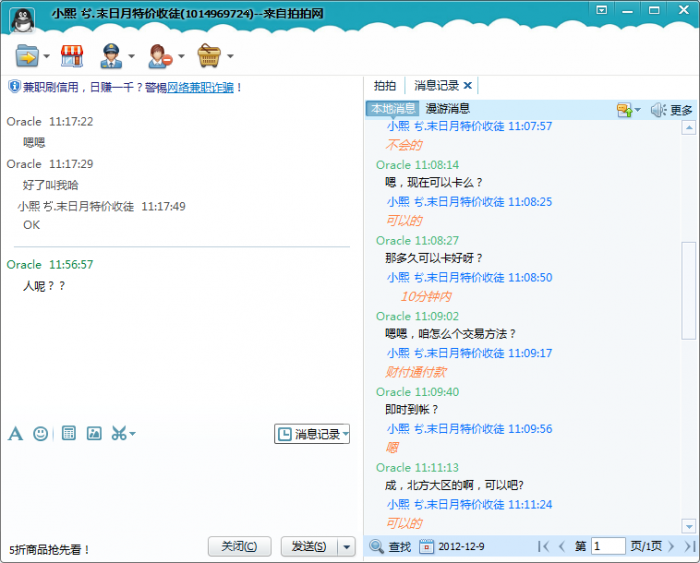Click message 人呢？？ in chat
Screen dimensions: 700x563
[x=44, y=286]
